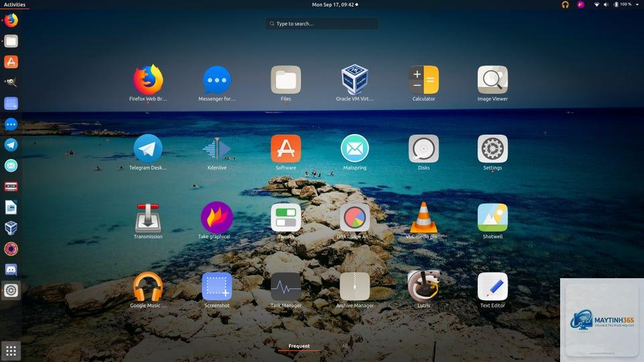Click the Telegram icon in the dock
This screenshot has width=644, height=362.
click(x=11, y=145)
